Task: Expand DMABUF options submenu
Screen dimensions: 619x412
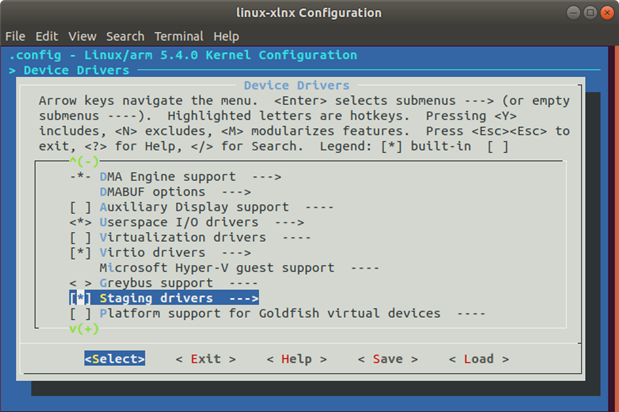Action: [174, 191]
